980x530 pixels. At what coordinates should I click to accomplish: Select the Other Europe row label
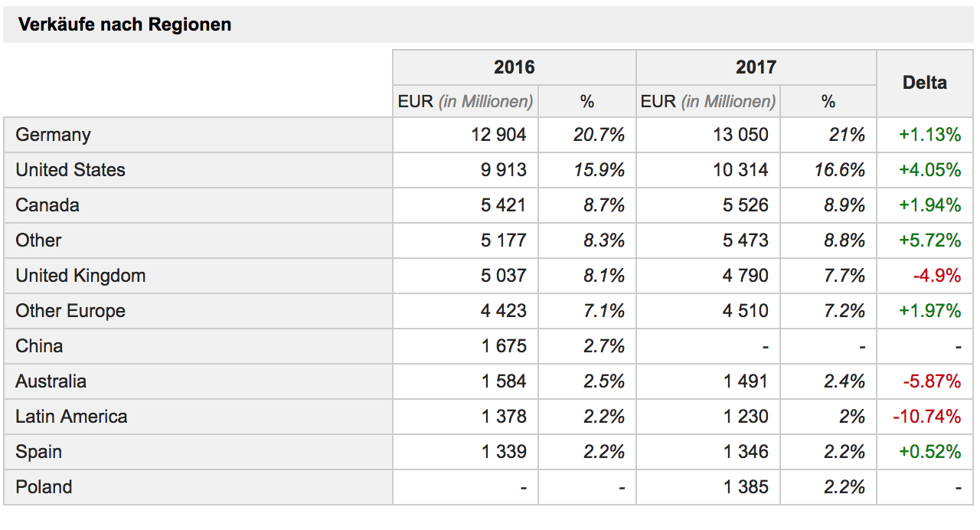tap(70, 311)
